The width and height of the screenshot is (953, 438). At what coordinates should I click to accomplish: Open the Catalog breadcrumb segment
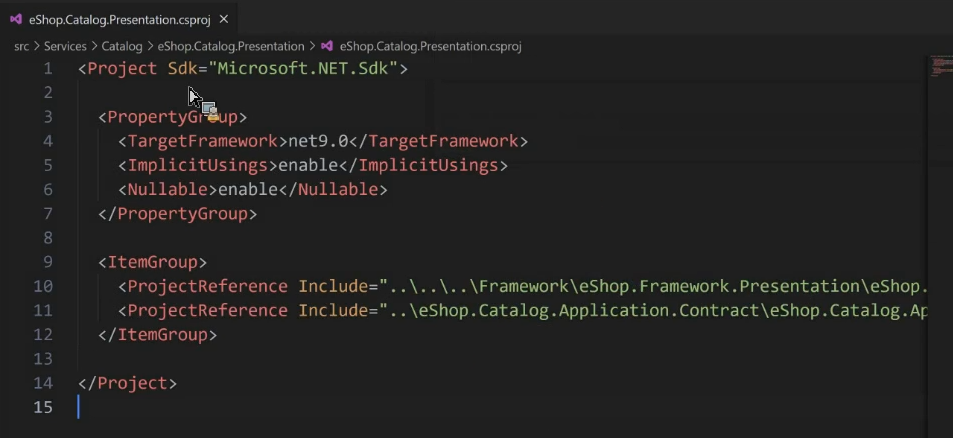point(122,46)
